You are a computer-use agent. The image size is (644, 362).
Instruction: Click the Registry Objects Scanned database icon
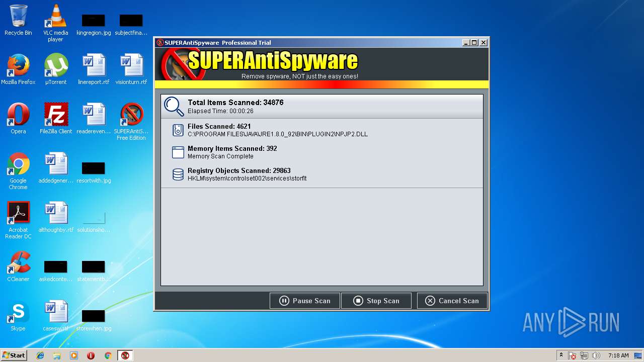coord(178,174)
